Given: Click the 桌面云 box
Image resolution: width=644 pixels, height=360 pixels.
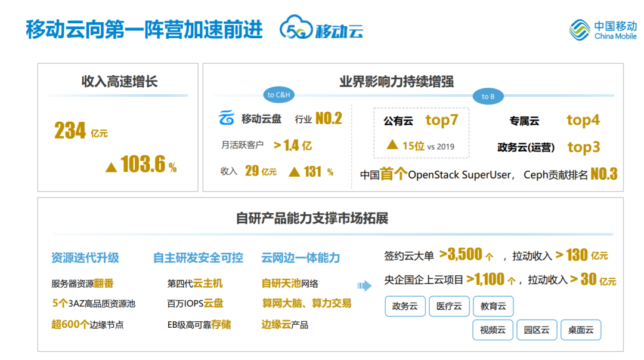Looking at the screenshot, I should point(581,330).
